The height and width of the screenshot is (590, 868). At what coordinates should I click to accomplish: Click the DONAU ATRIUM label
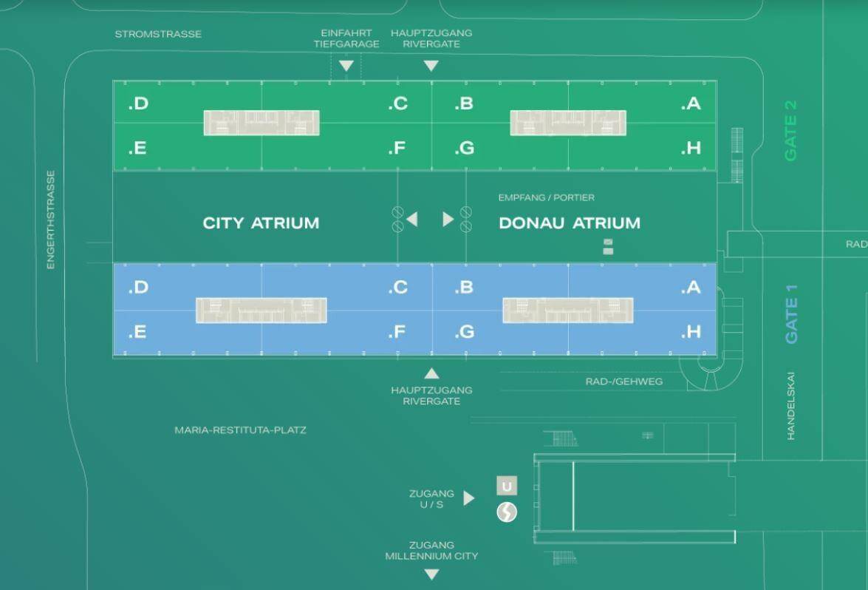click(x=569, y=223)
